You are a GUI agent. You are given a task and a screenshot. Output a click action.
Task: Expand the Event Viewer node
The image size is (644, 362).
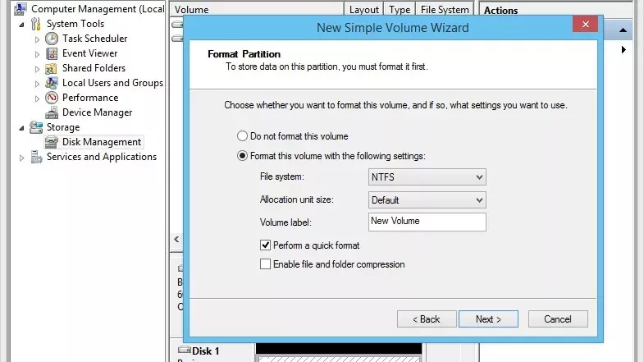(x=37, y=54)
